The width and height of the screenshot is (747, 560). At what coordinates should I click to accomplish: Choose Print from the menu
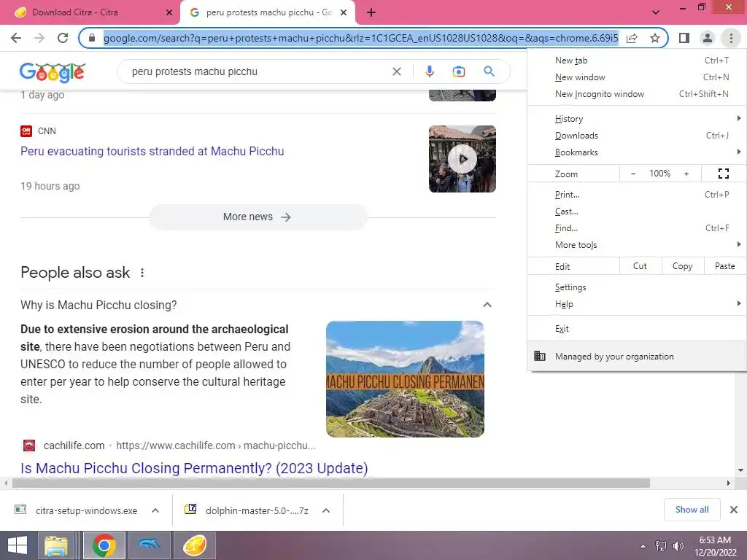636,194
